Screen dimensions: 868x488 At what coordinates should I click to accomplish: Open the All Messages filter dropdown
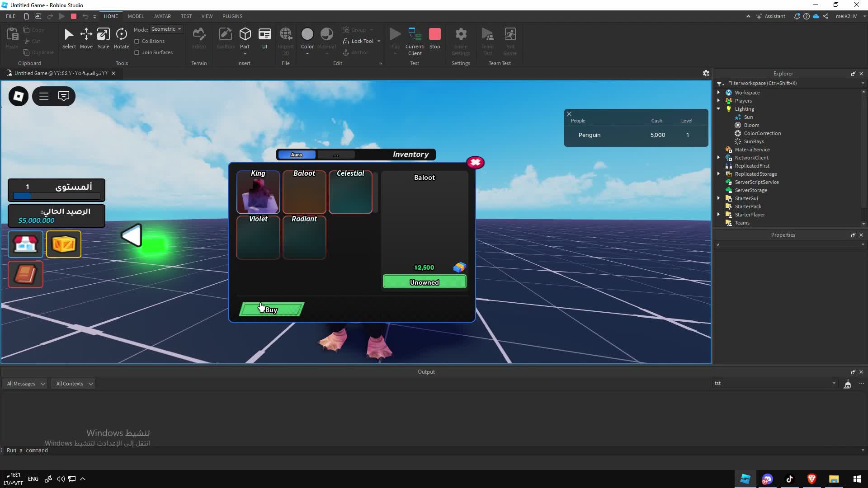tap(26, 384)
